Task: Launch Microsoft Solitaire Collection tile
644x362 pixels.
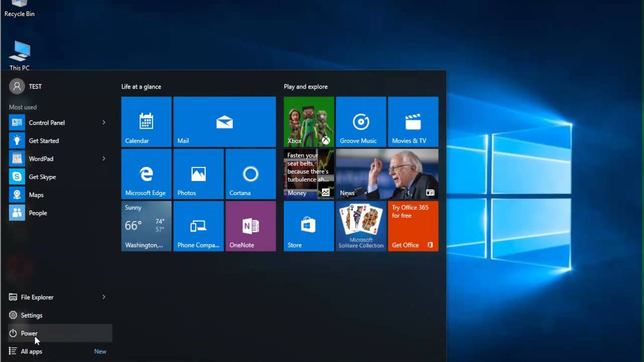Action: [361, 226]
